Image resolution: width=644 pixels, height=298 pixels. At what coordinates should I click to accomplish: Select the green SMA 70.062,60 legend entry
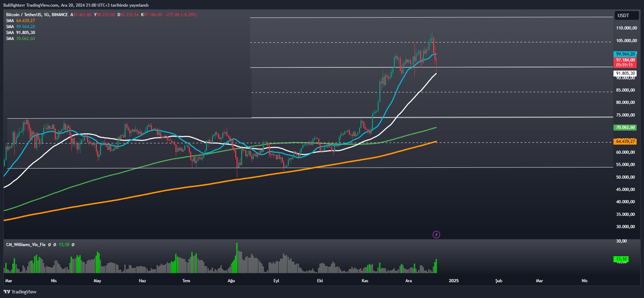[x=21, y=39]
